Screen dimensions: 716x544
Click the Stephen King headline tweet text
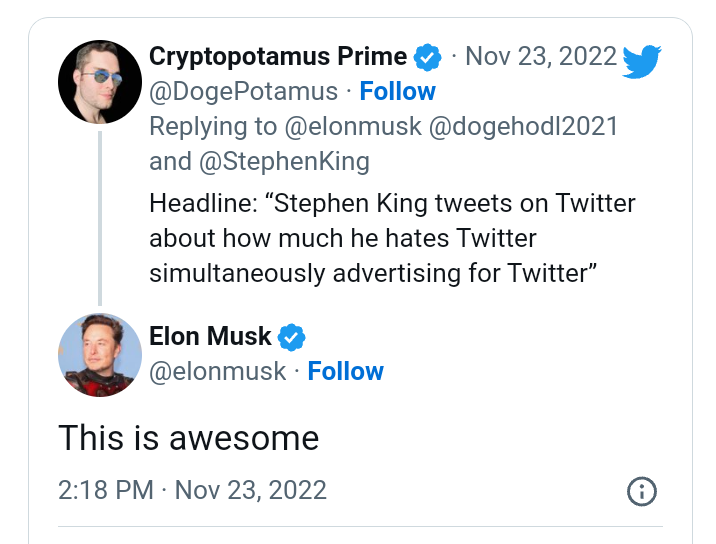(x=392, y=238)
